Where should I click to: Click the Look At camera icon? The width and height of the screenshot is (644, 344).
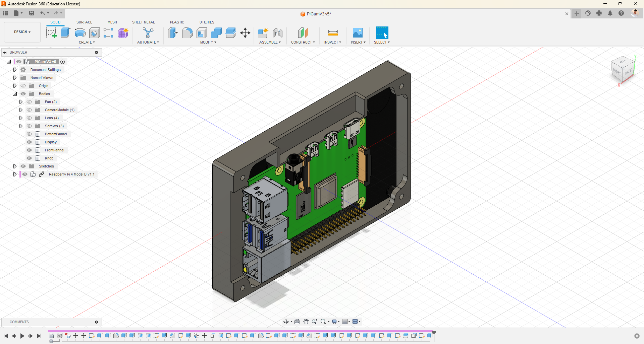(x=297, y=322)
